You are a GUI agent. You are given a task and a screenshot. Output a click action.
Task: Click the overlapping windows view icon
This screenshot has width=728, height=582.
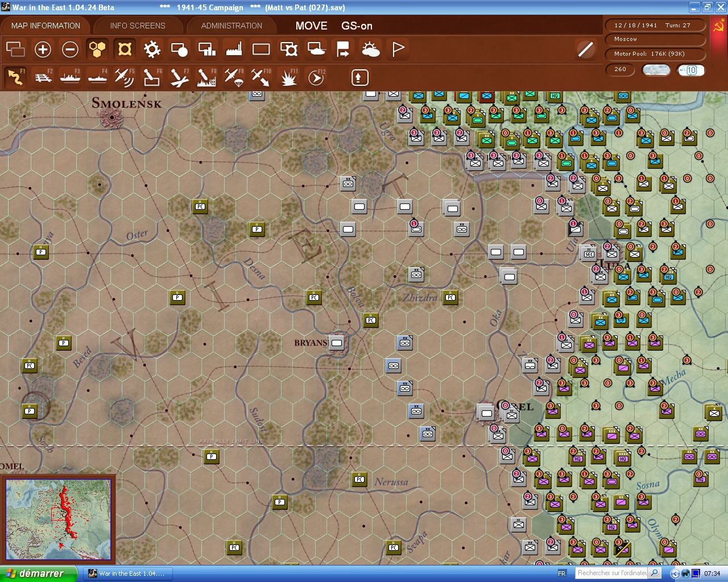click(15, 49)
